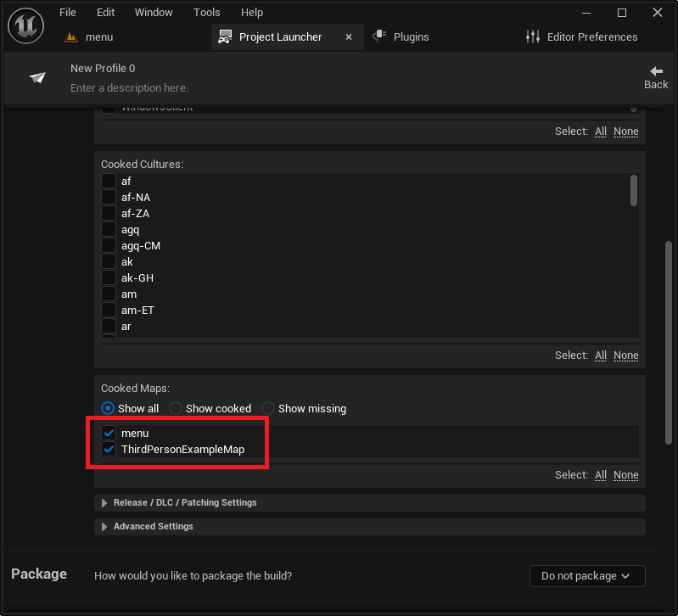Select the Show missing radio button
The height and width of the screenshot is (616, 678).
(267, 408)
